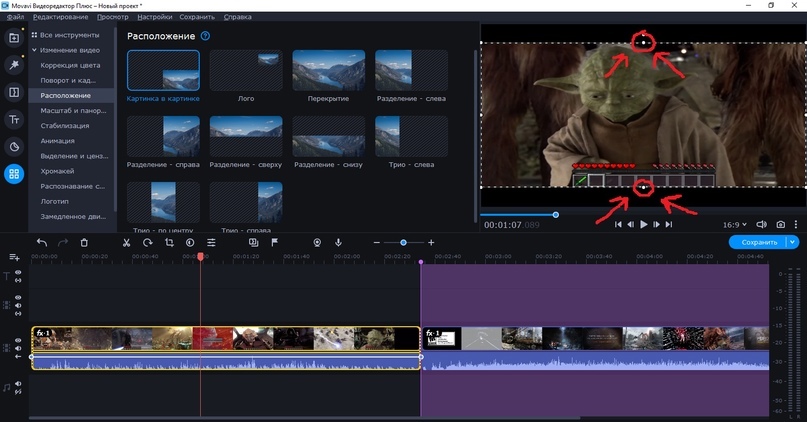The height and width of the screenshot is (422, 807).
Task: Step to next frame
Action: coord(656,224)
